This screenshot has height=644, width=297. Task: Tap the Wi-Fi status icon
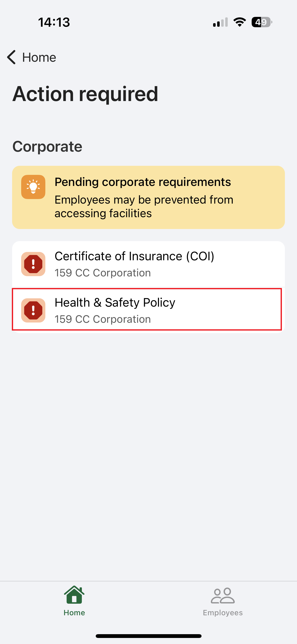tap(240, 22)
